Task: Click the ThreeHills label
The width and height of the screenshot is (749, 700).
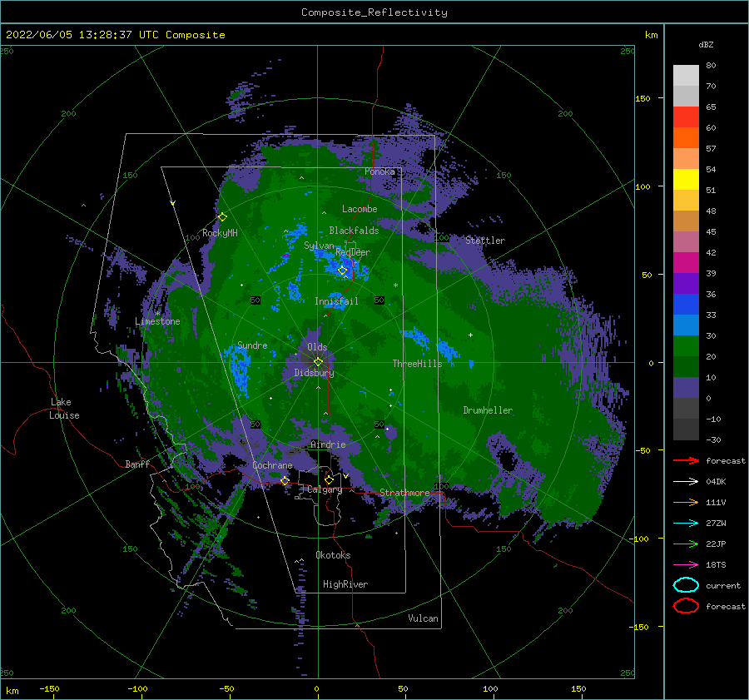Action: tap(418, 364)
